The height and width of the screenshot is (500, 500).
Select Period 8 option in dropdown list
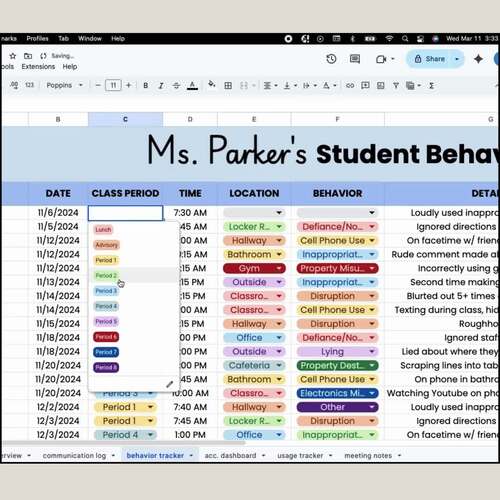pos(106,368)
